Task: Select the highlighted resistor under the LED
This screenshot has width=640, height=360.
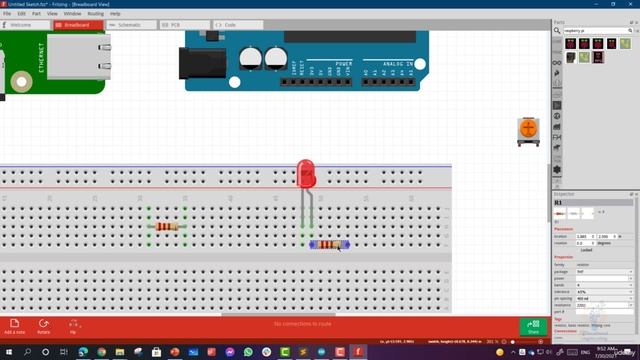Action: click(x=329, y=244)
